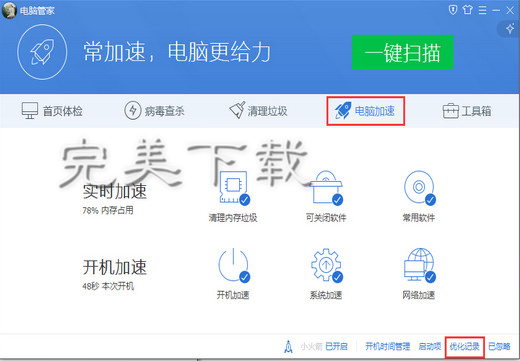
Task: Click the 网络加速 label
Action: click(419, 295)
